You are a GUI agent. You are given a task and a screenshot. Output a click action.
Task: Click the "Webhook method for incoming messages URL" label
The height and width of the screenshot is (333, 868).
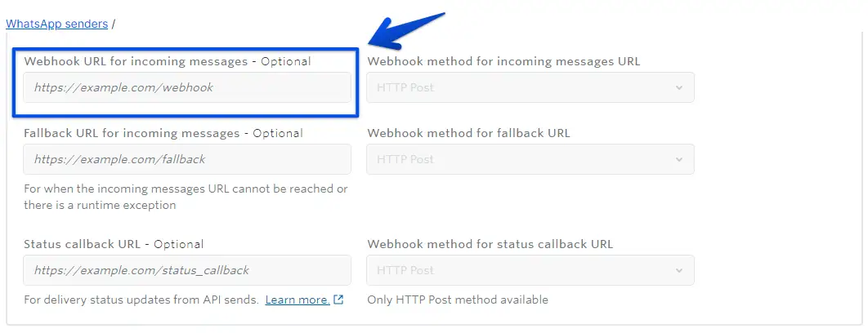[503, 61]
